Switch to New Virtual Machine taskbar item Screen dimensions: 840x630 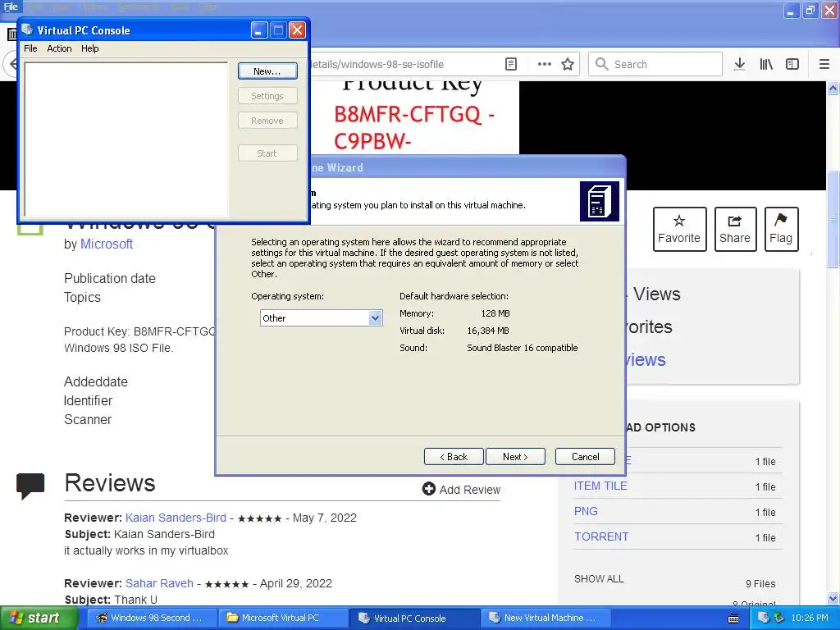pyautogui.click(x=545, y=619)
